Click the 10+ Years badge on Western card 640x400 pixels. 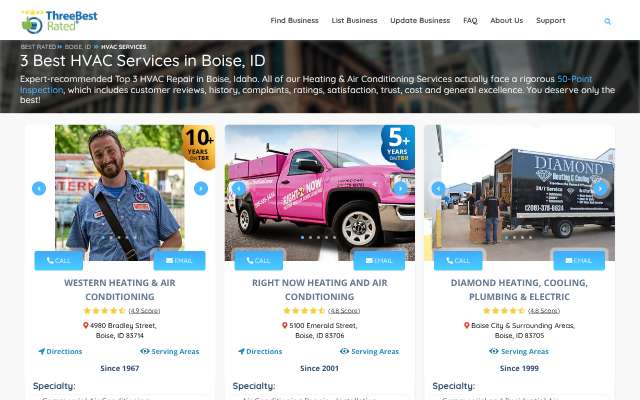tap(199, 147)
